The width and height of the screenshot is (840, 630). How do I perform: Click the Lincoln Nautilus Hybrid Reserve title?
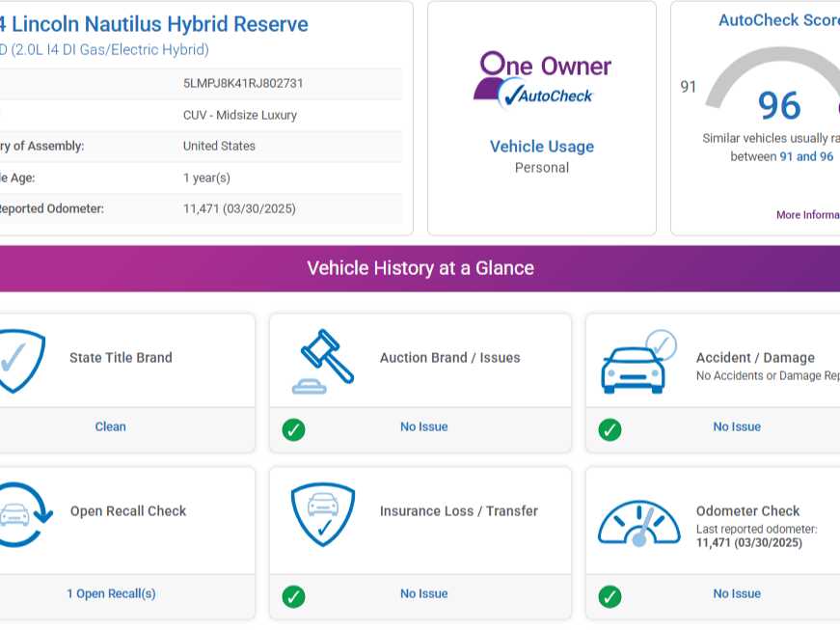(x=154, y=24)
